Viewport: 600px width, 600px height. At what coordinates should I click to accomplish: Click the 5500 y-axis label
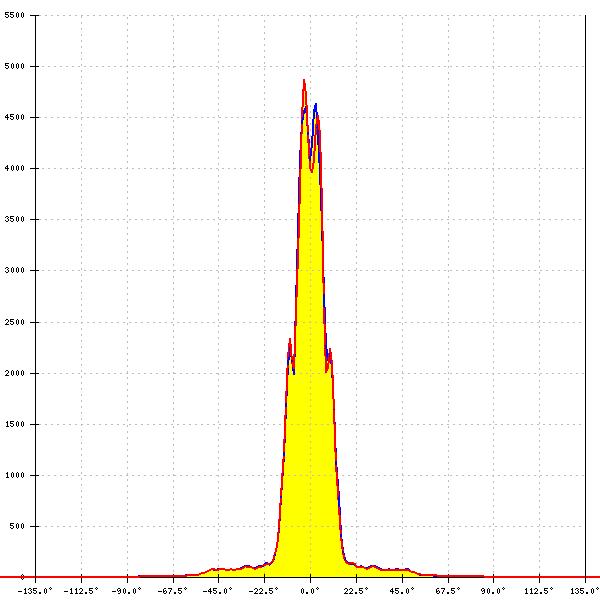click(x=15, y=16)
